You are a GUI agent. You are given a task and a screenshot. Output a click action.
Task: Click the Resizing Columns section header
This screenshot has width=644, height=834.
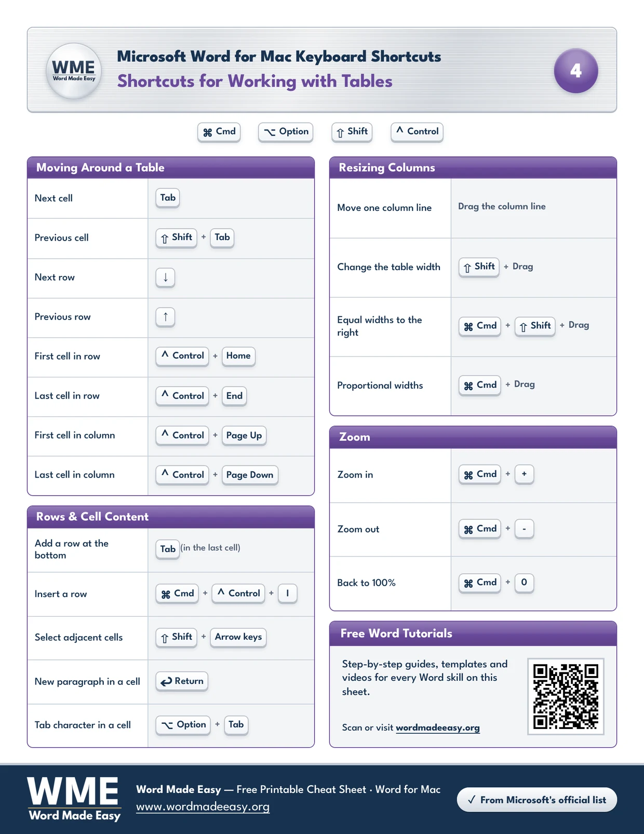click(x=473, y=167)
